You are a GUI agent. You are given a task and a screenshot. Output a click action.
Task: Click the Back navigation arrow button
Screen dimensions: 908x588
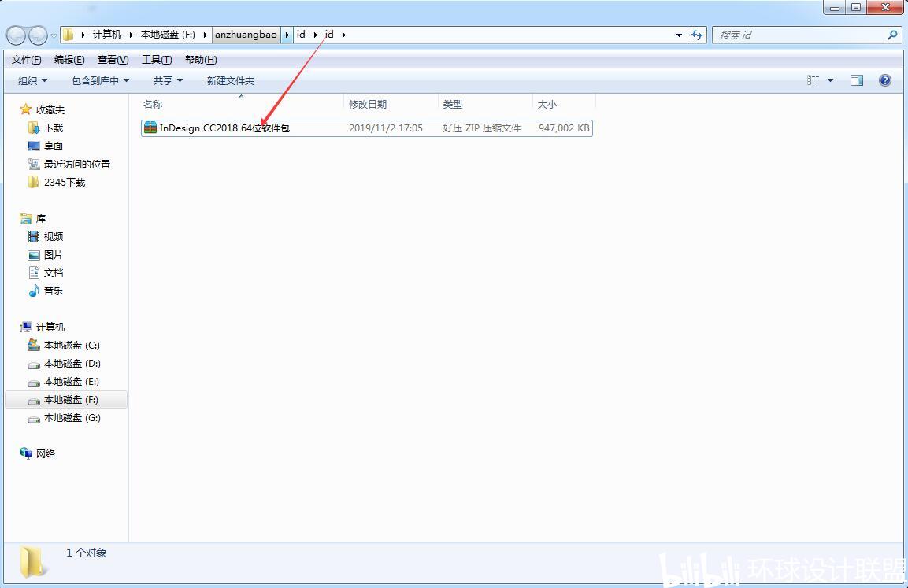coord(16,35)
